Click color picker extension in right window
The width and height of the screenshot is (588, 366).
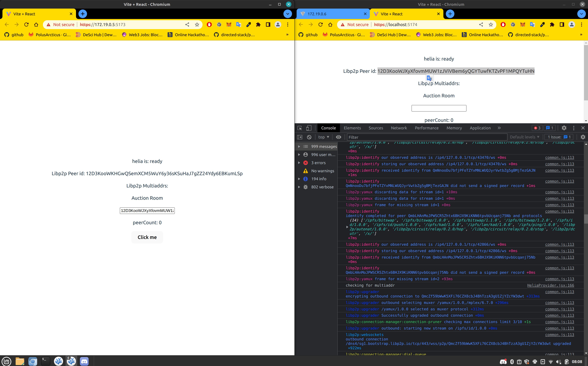[x=542, y=25]
